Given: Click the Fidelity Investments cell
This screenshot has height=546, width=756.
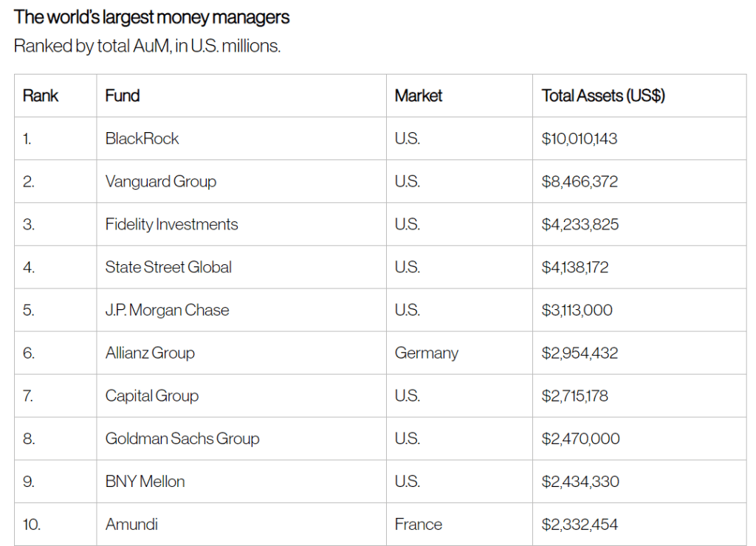Looking at the screenshot, I should (x=172, y=224).
